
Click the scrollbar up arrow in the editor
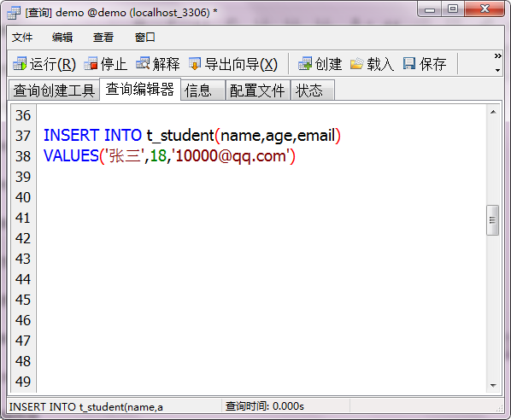click(x=493, y=112)
